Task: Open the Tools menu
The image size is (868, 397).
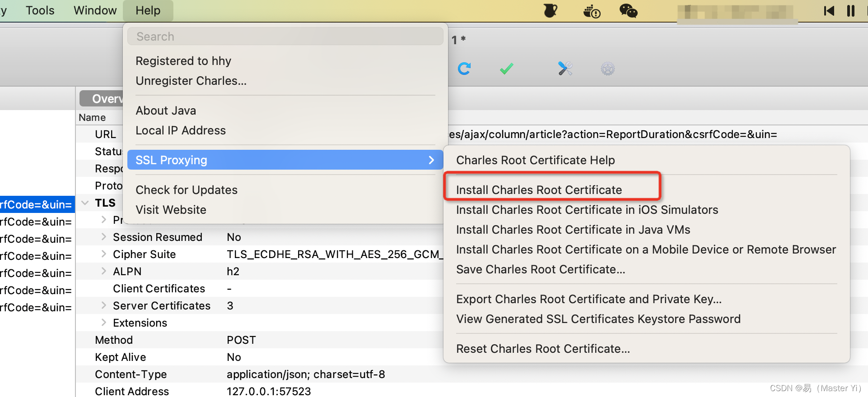Action: (x=40, y=10)
